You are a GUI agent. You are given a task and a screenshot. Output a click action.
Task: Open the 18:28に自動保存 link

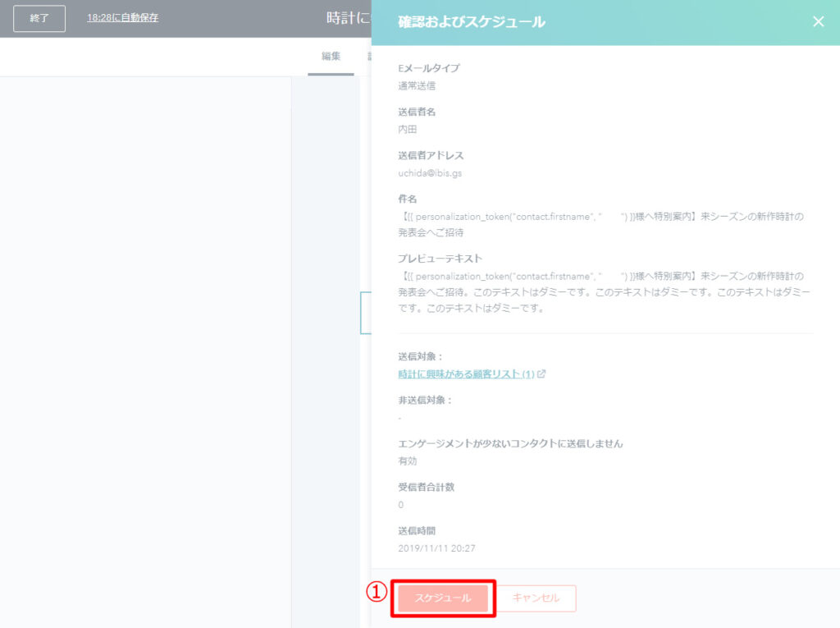(x=123, y=18)
